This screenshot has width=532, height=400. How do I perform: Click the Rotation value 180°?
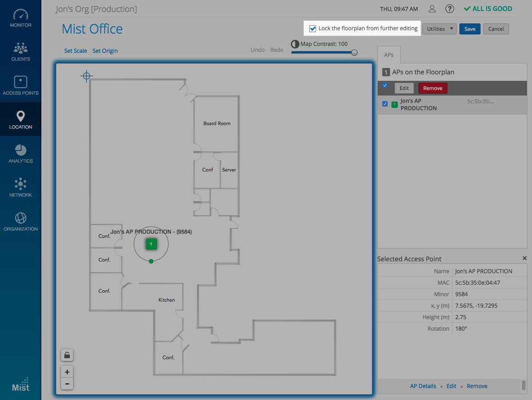coord(461,329)
